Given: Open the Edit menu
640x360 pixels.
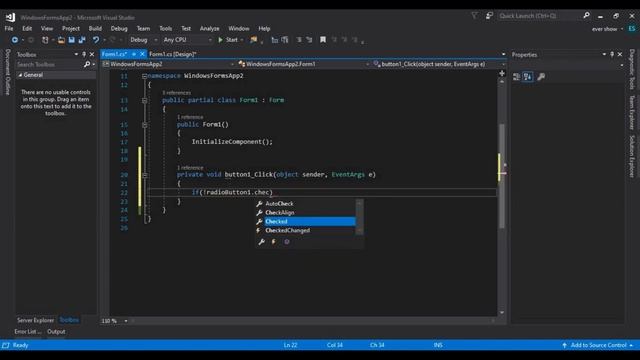Looking at the screenshot, I should [27, 29].
